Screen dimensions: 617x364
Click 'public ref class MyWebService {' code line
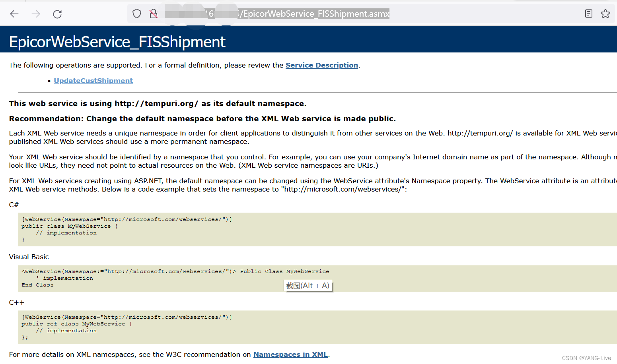[x=77, y=324]
